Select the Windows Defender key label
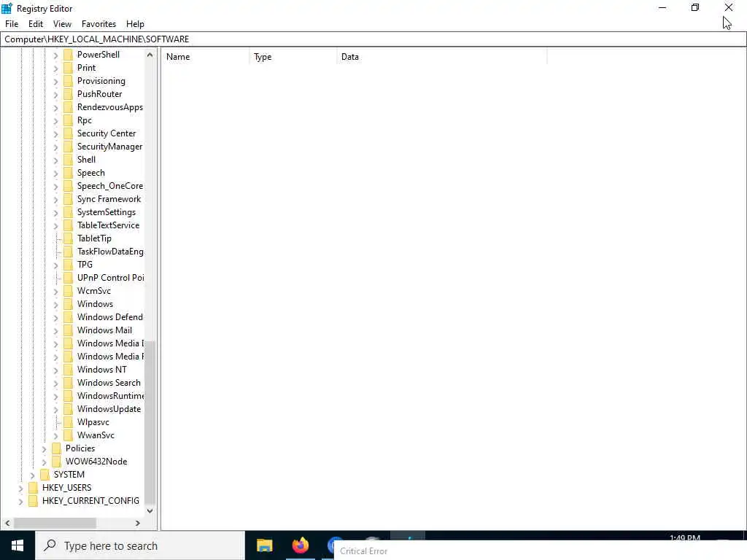The image size is (747, 560). 110,317
